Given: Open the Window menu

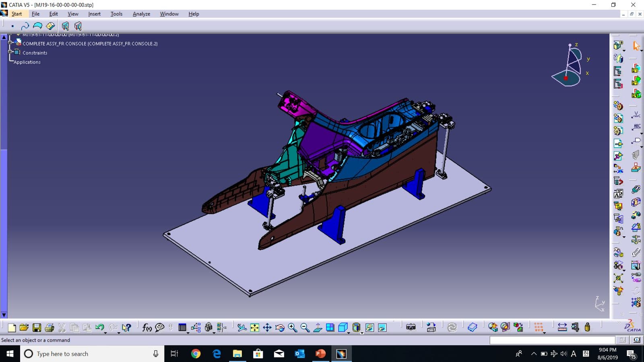Looking at the screenshot, I should click(x=169, y=14).
